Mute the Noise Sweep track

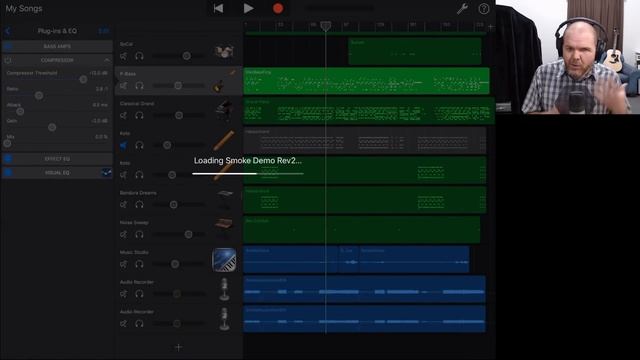click(x=123, y=234)
